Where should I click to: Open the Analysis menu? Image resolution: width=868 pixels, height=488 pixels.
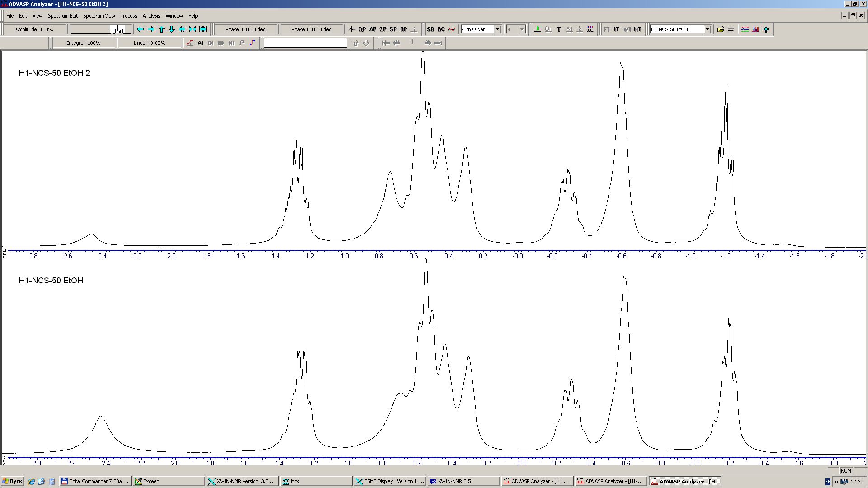click(151, 16)
